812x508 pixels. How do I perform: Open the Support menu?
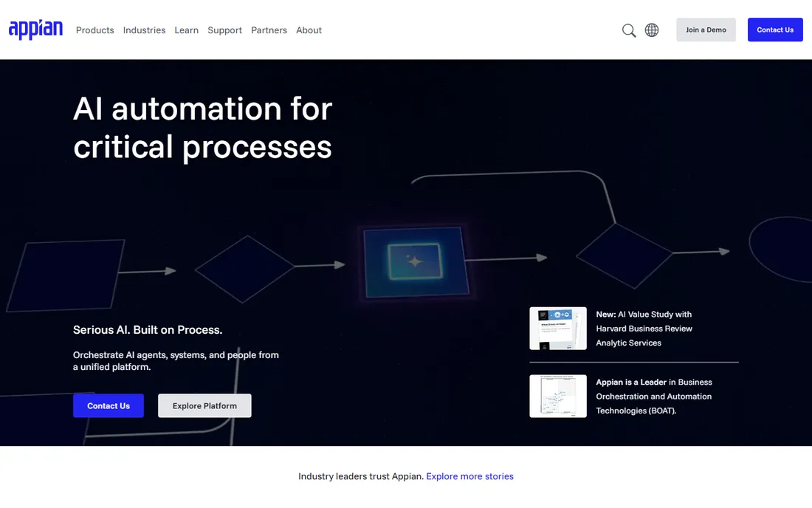pyautogui.click(x=224, y=30)
